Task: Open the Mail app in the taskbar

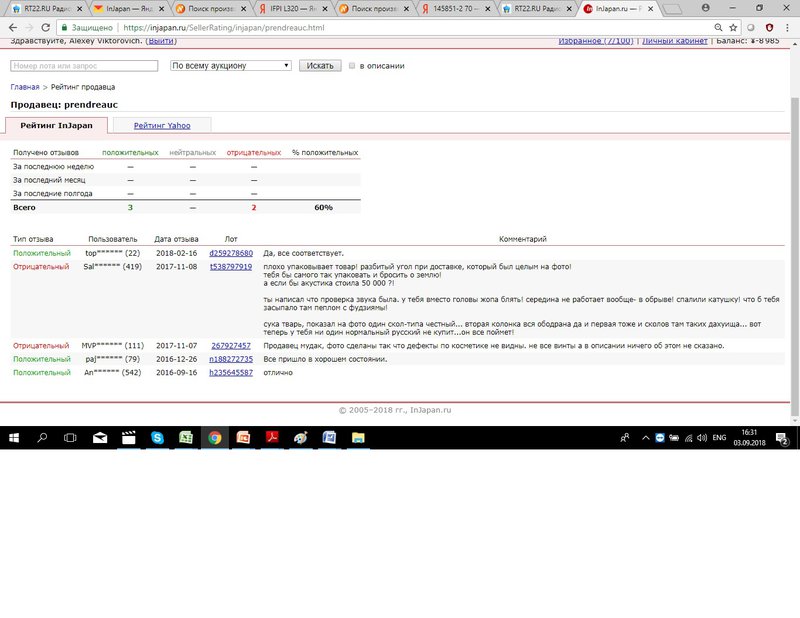Action: 100,437
